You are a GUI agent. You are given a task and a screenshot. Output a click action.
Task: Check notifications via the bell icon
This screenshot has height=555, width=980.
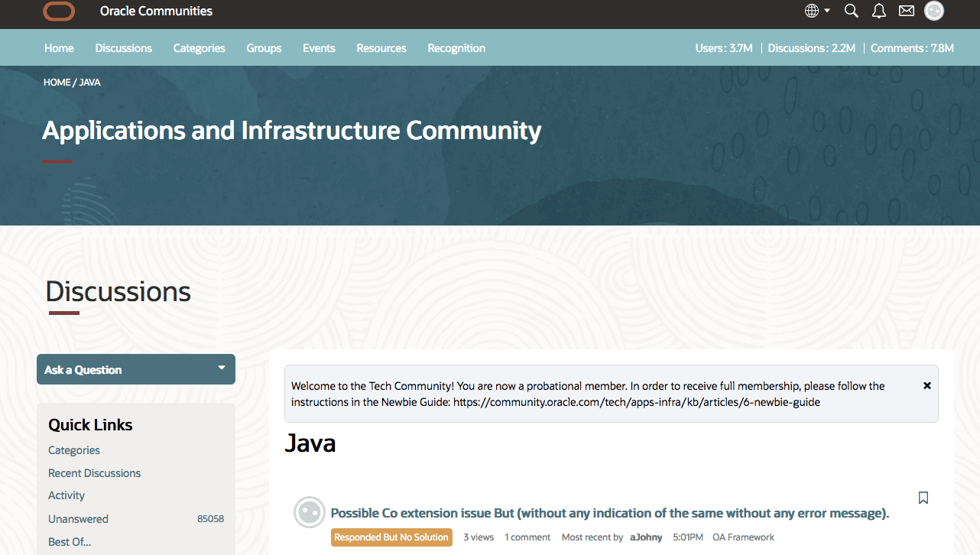878,11
